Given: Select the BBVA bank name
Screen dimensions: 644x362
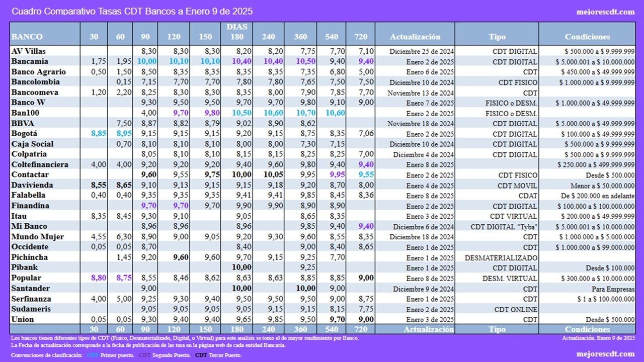Looking at the screenshot, I should click(22, 123).
